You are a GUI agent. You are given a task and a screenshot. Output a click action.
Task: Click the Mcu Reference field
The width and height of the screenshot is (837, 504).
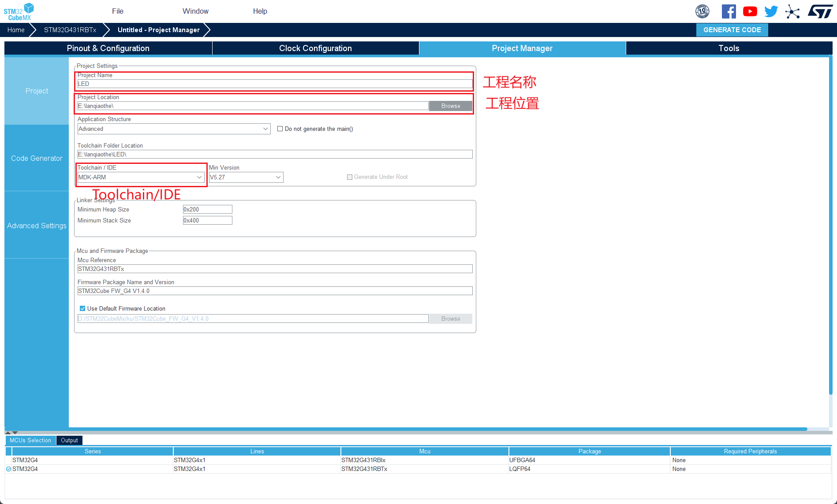[275, 269]
